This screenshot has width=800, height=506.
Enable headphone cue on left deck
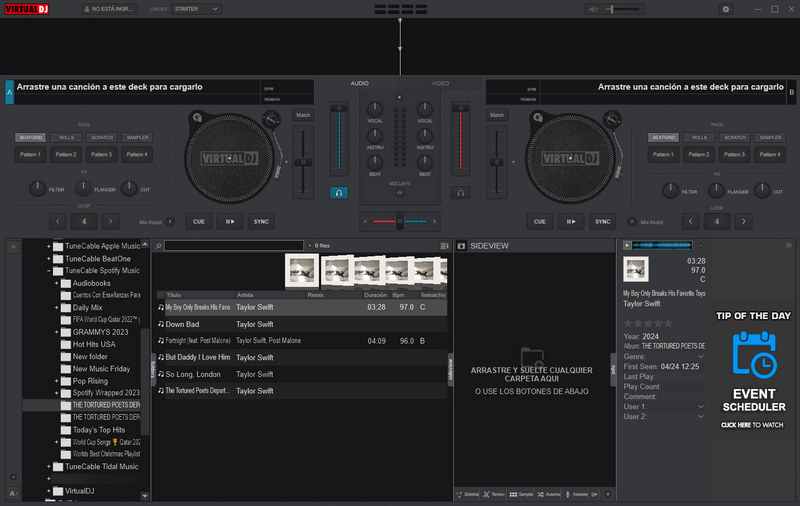point(339,193)
